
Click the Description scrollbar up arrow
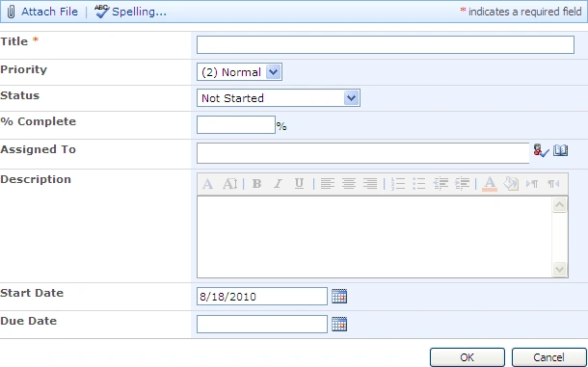pyautogui.click(x=559, y=204)
